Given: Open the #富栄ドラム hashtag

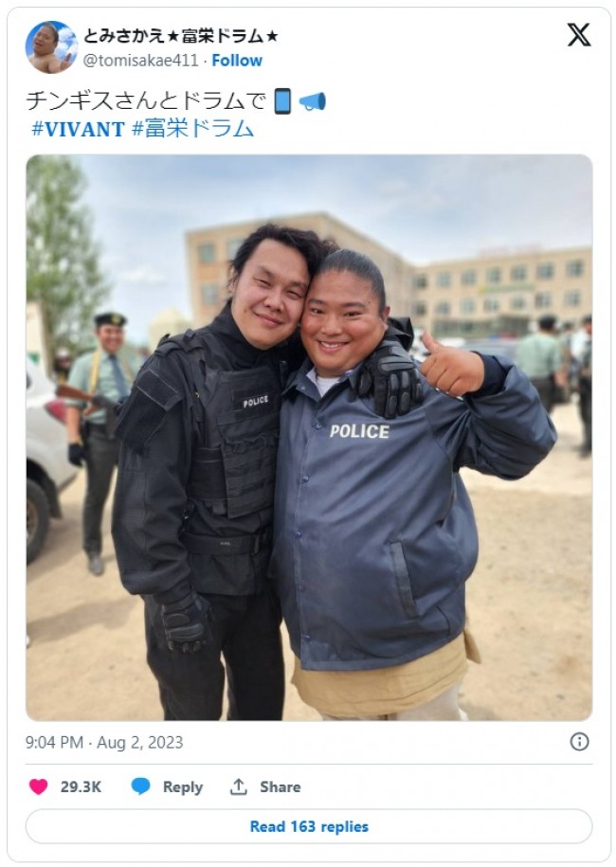Looking at the screenshot, I should pos(192,129).
